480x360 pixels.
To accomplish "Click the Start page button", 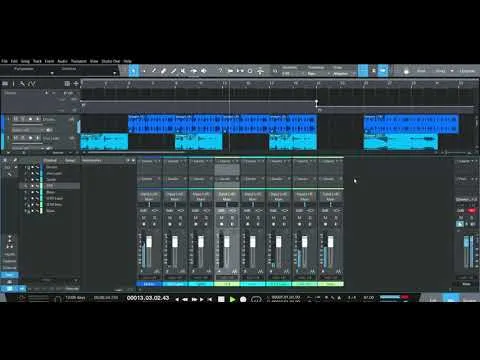I will coord(421,71).
